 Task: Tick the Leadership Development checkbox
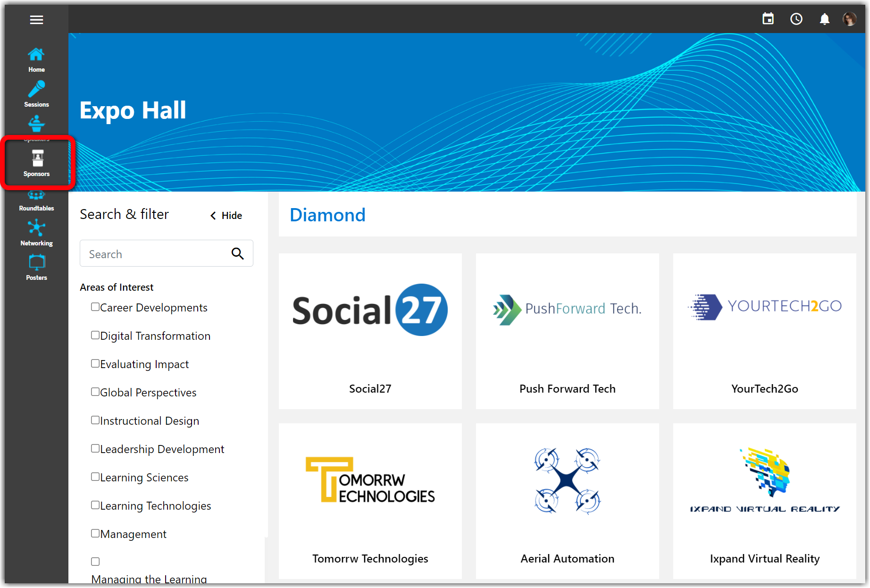point(95,449)
